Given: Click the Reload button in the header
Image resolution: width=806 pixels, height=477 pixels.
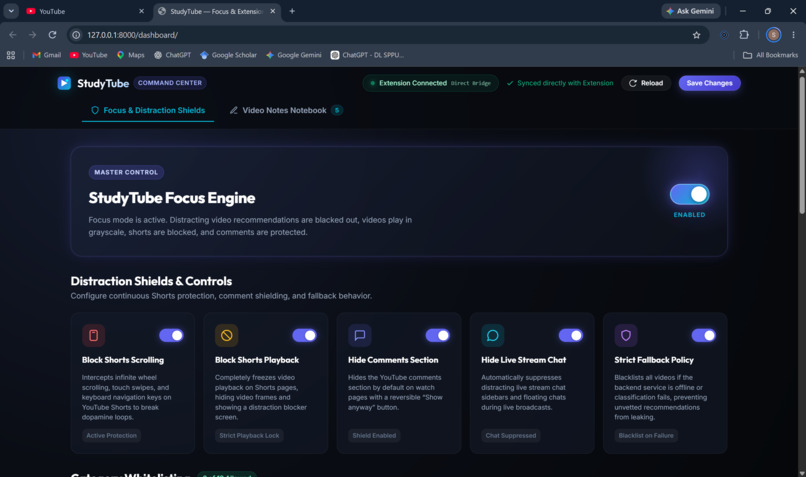Looking at the screenshot, I should [646, 83].
